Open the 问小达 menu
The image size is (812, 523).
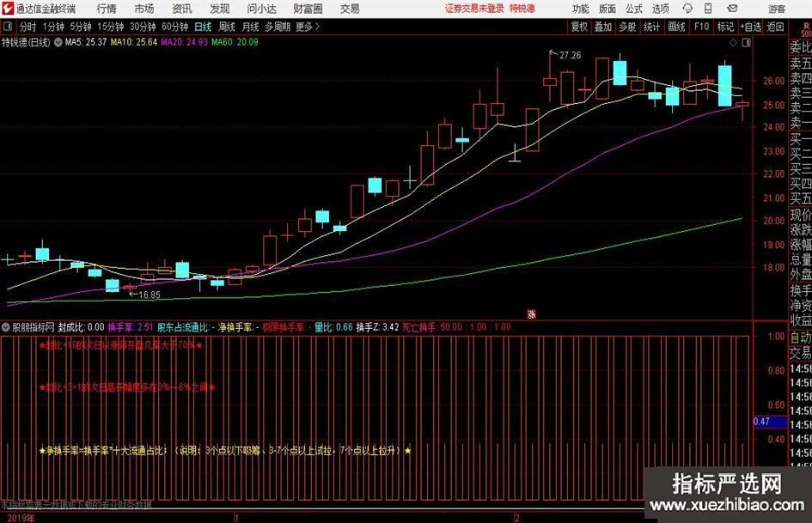pos(261,9)
